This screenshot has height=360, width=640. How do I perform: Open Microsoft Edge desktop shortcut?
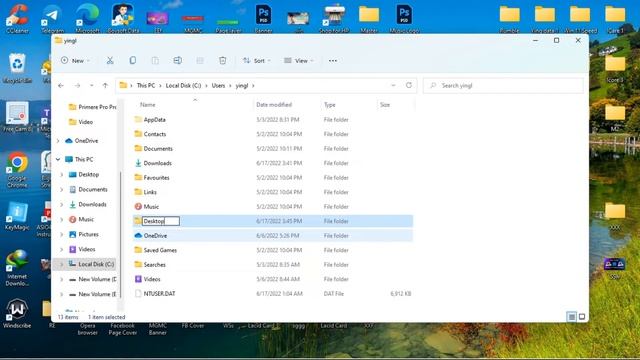87,18
